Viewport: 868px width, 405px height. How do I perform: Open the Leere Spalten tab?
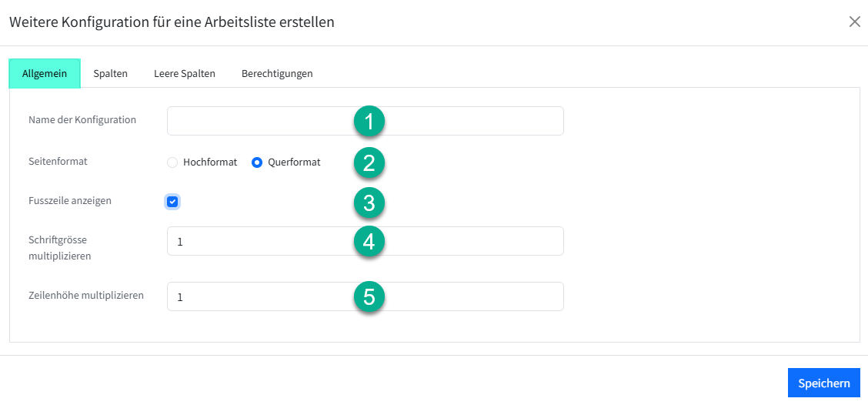pos(184,74)
